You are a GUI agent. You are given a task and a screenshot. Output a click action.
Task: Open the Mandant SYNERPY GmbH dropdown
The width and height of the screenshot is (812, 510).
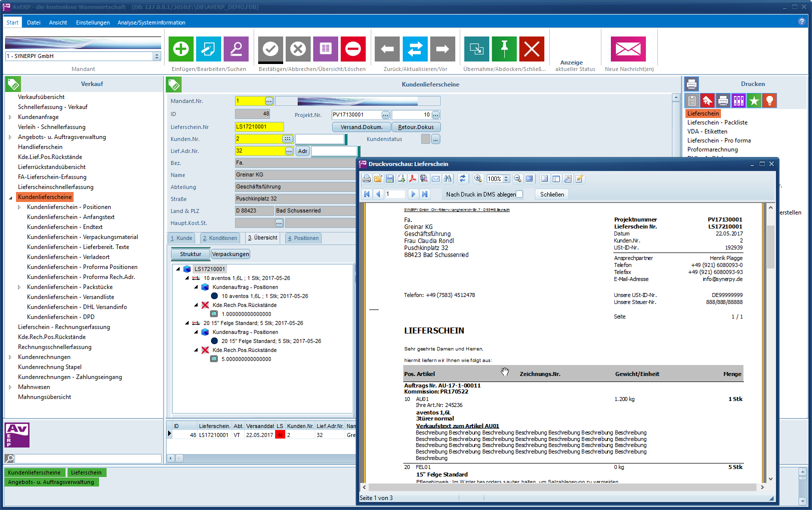tap(157, 56)
